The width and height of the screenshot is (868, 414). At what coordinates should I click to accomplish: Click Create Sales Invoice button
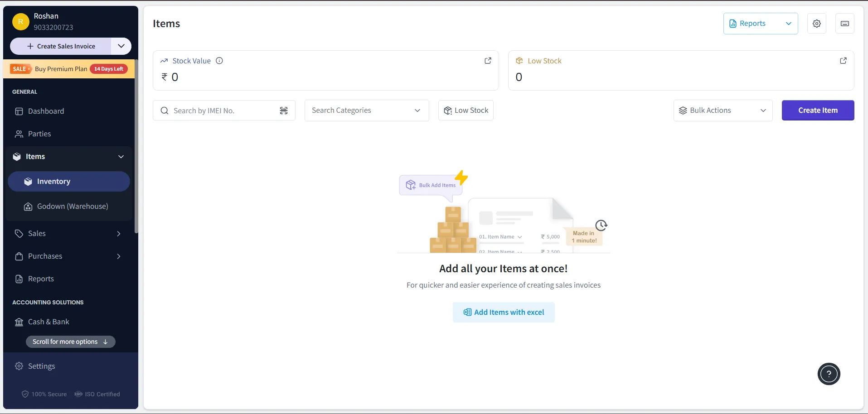tap(61, 46)
